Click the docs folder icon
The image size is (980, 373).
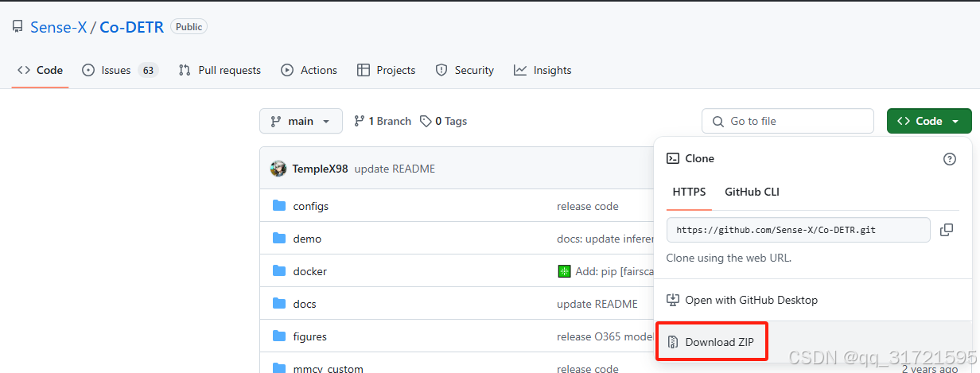pos(279,304)
